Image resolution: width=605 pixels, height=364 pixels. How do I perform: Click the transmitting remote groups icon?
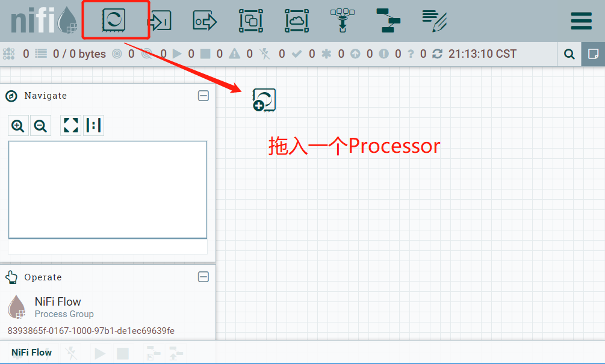[117, 54]
